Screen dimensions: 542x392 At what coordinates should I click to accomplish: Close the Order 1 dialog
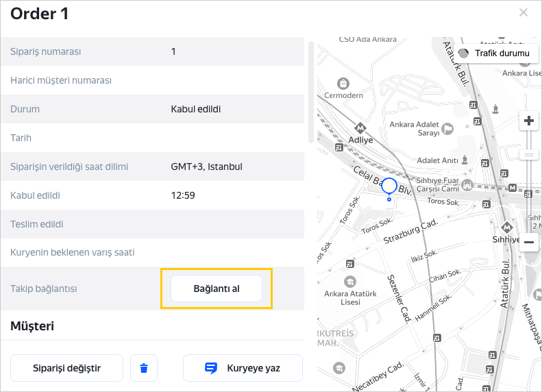(x=523, y=12)
